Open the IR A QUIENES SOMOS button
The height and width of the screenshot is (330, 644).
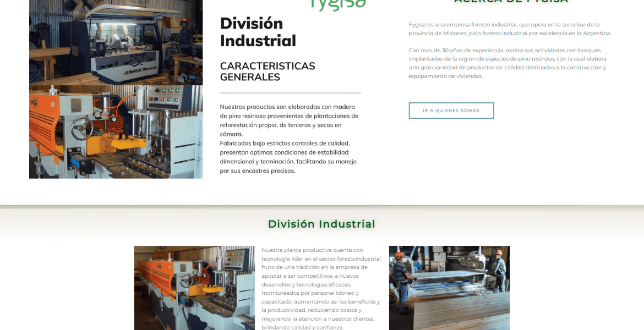(x=451, y=111)
